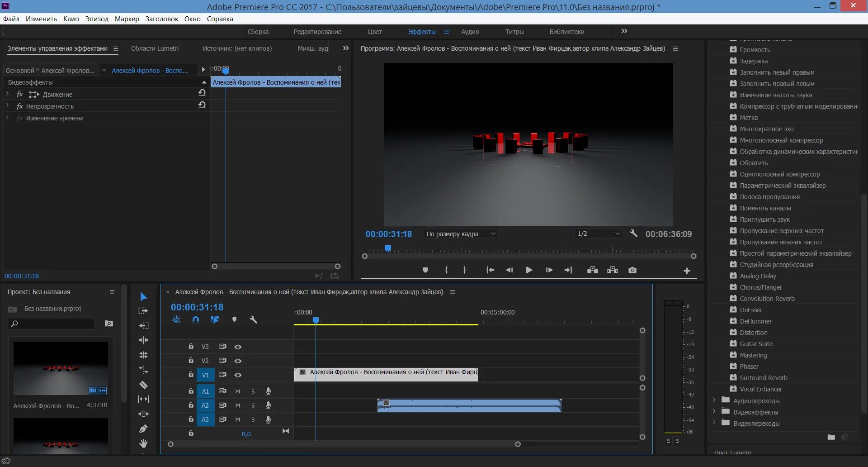Image resolution: width=868 pixels, height=467 pixels.
Task: Pick the Hand tool
Action: (143, 443)
